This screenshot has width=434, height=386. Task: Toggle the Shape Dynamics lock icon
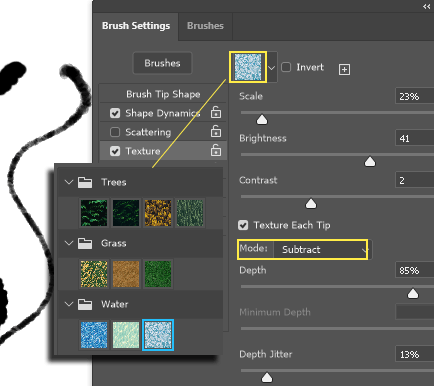click(216, 112)
